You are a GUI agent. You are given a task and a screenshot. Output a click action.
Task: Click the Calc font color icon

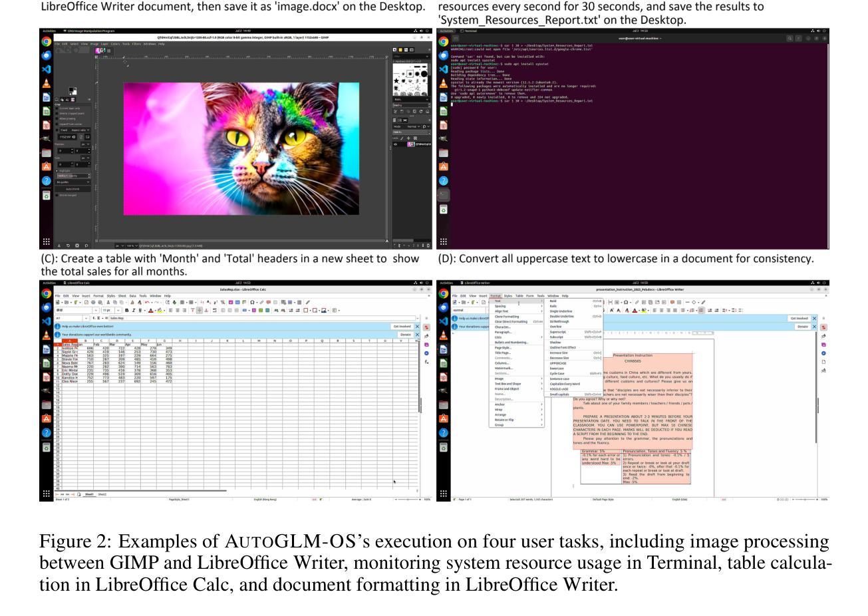pyautogui.click(x=151, y=310)
